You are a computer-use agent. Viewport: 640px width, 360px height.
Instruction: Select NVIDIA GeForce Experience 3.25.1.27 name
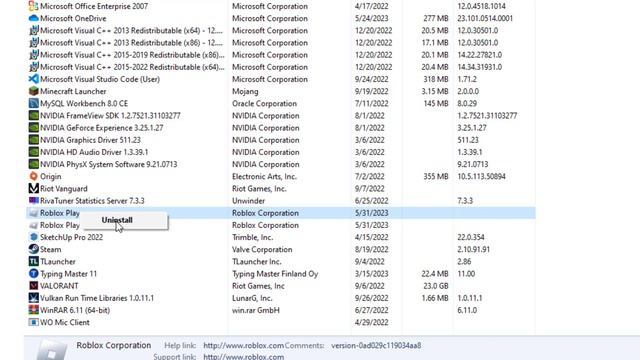click(102, 128)
